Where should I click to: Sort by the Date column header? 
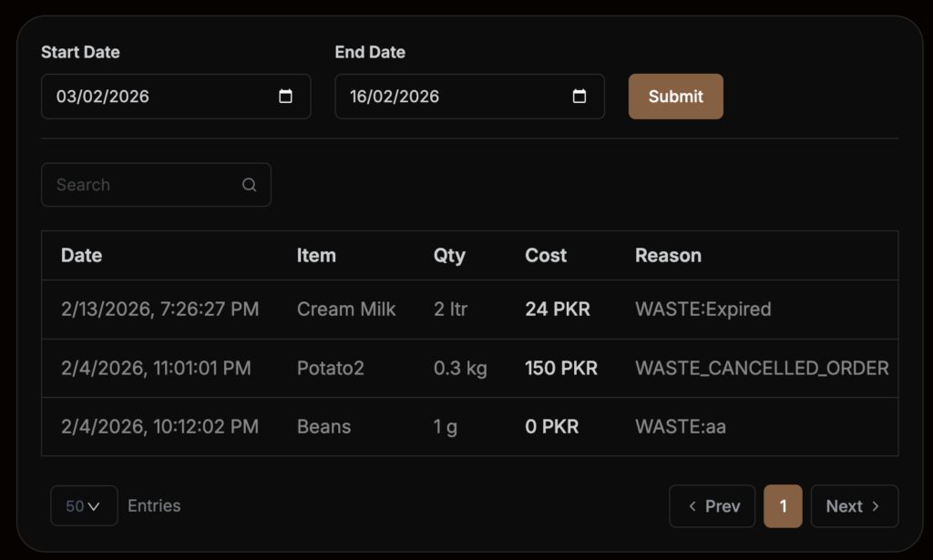coord(81,256)
